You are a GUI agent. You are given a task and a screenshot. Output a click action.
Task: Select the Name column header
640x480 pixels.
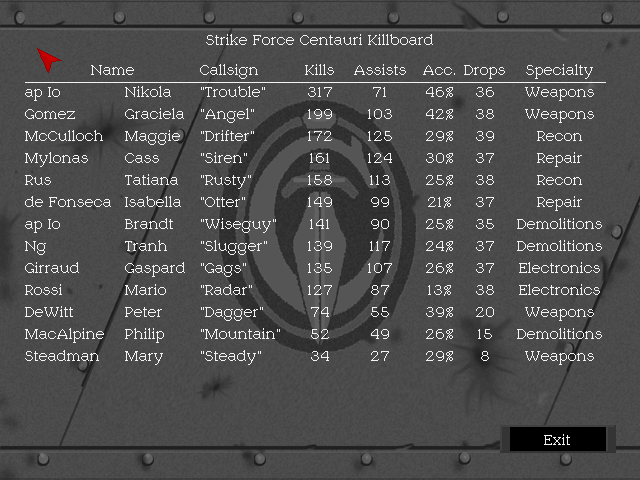(112, 70)
